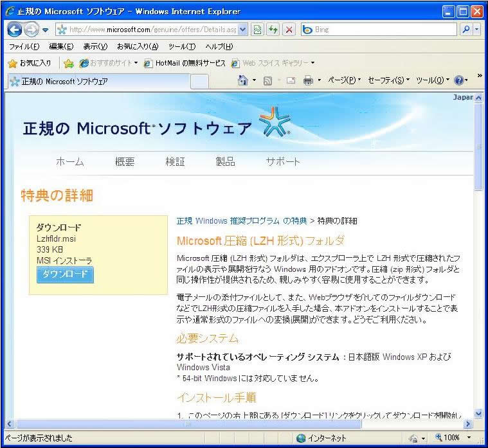488x448 pixels.
Task: Open the ツール(T) menu
Action: click(x=182, y=47)
